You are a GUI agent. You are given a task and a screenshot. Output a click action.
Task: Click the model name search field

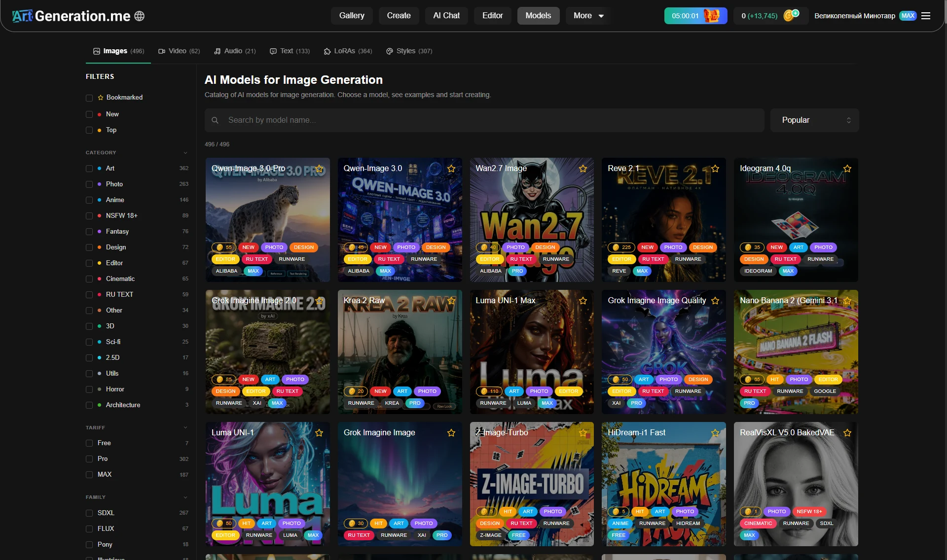pyautogui.click(x=484, y=120)
